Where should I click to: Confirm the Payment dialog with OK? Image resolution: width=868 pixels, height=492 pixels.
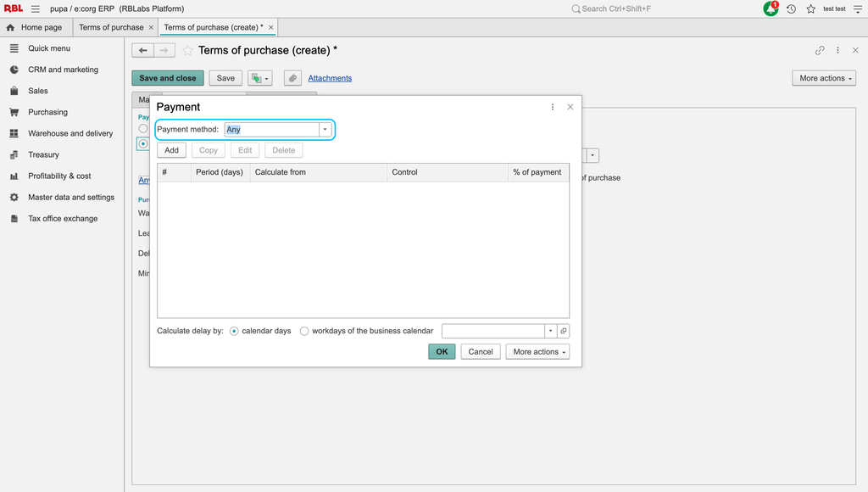click(x=442, y=352)
